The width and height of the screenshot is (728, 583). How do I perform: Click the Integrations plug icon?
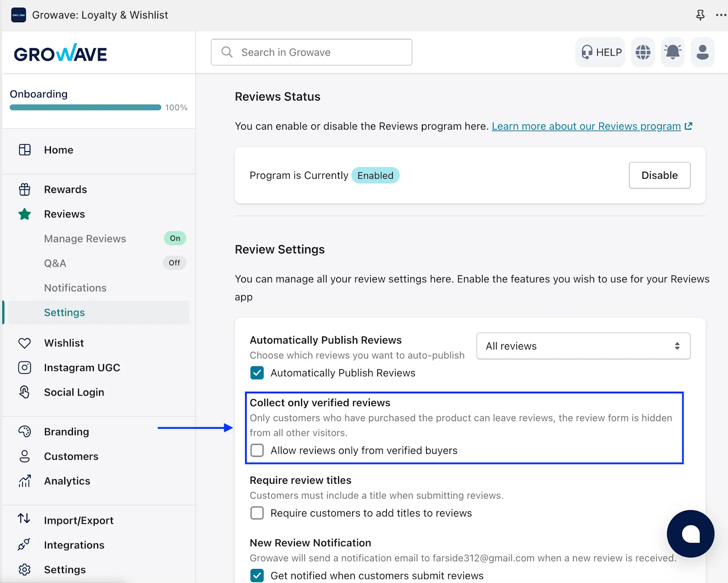click(24, 544)
